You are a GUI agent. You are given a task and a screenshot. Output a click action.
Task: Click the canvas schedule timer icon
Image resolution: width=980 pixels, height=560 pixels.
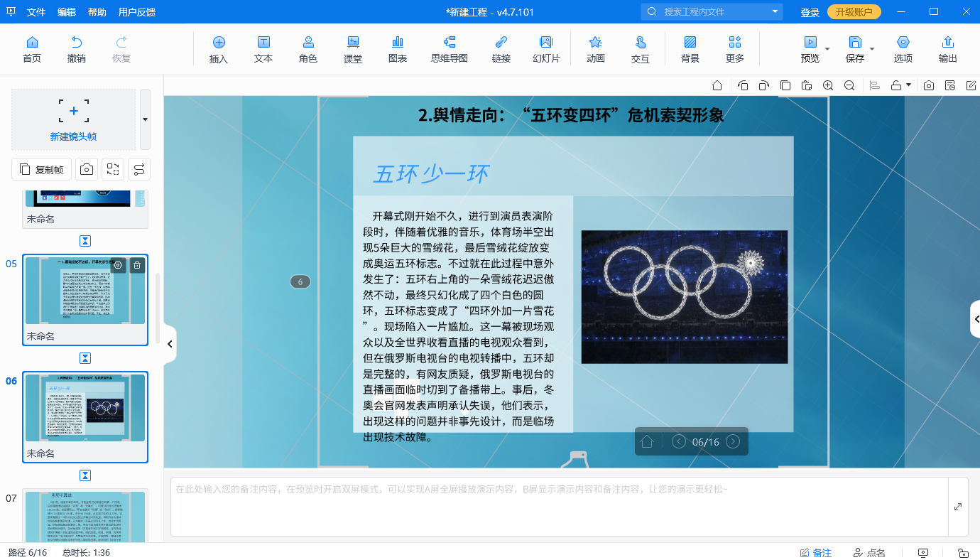[x=950, y=85]
